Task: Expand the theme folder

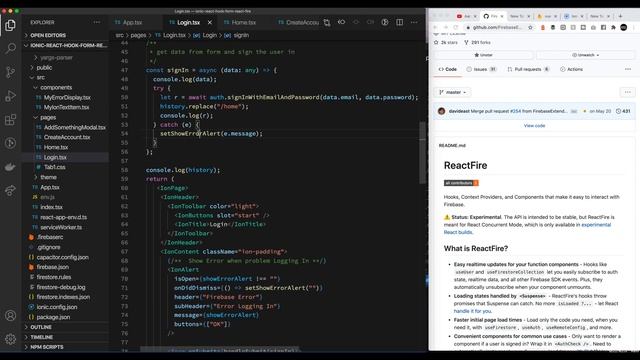Action: [48, 177]
